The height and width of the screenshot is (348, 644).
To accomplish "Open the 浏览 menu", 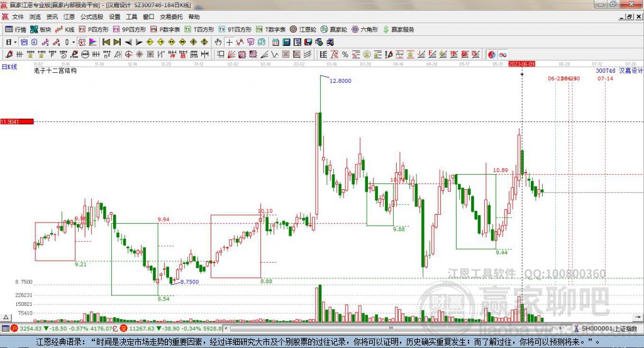I will point(35,17).
